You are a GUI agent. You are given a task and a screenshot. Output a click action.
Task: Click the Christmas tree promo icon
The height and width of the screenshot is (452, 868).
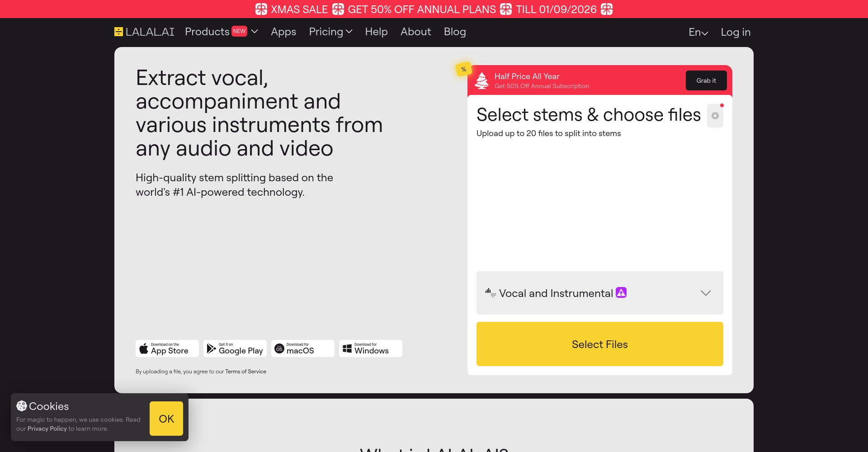coord(482,80)
